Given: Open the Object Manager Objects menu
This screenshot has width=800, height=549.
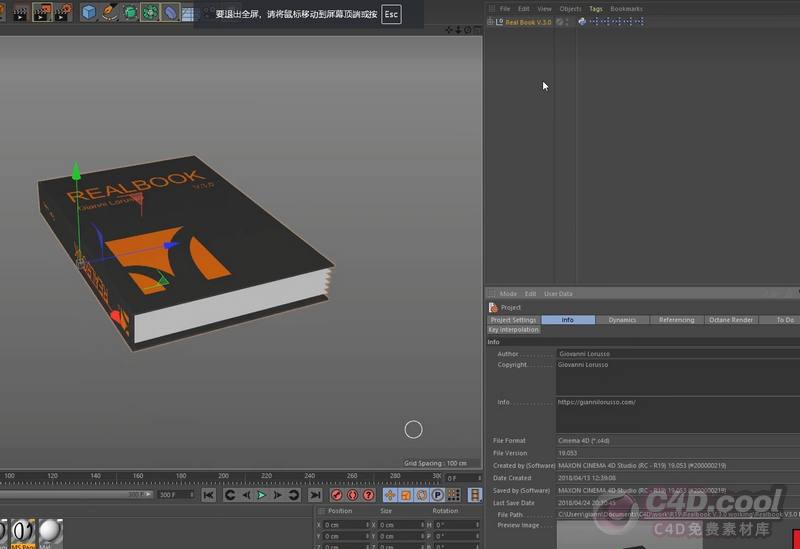Looking at the screenshot, I should point(570,9).
